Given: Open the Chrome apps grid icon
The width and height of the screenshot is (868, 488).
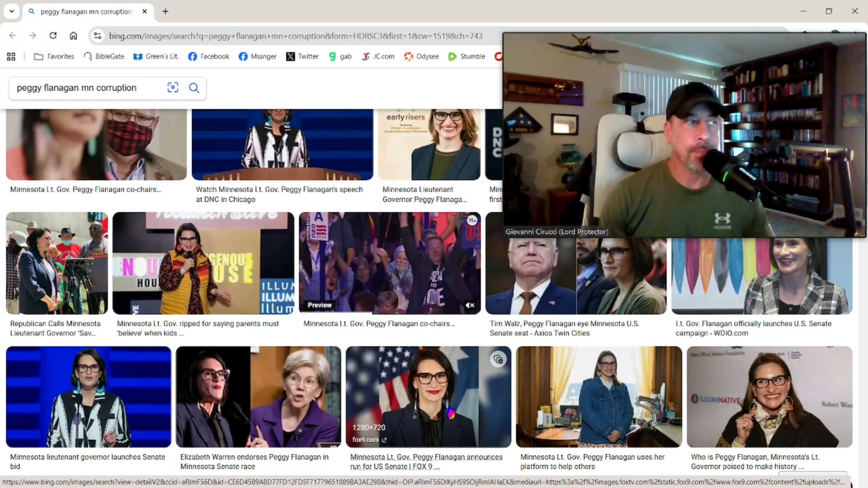Looking at the screenshot, I should click(x=11, y=56).
